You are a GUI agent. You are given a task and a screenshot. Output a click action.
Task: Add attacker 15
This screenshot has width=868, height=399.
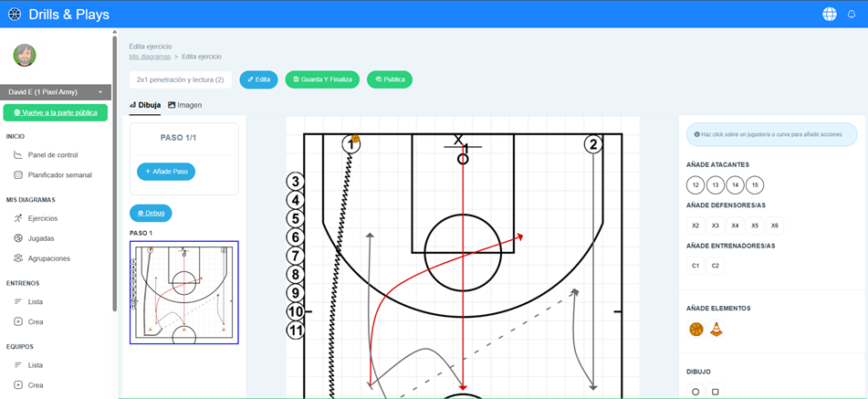[x=755, y=185]
